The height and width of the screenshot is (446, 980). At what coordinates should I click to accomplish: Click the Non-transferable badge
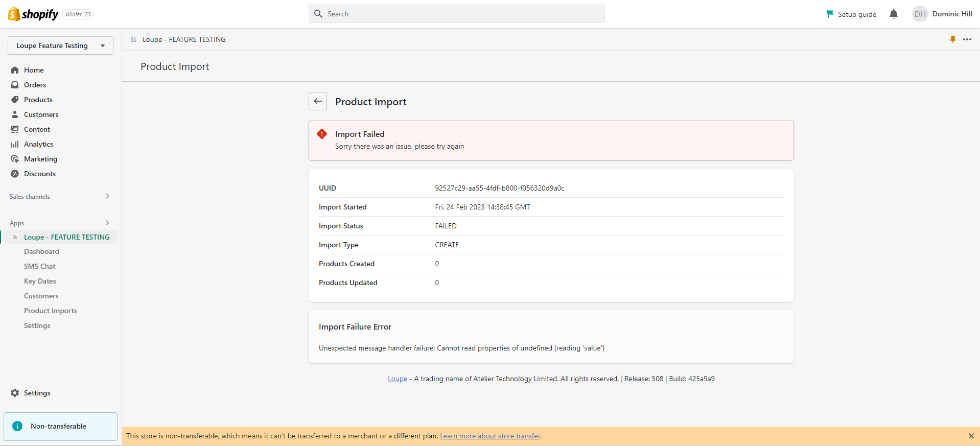(60, 426)
